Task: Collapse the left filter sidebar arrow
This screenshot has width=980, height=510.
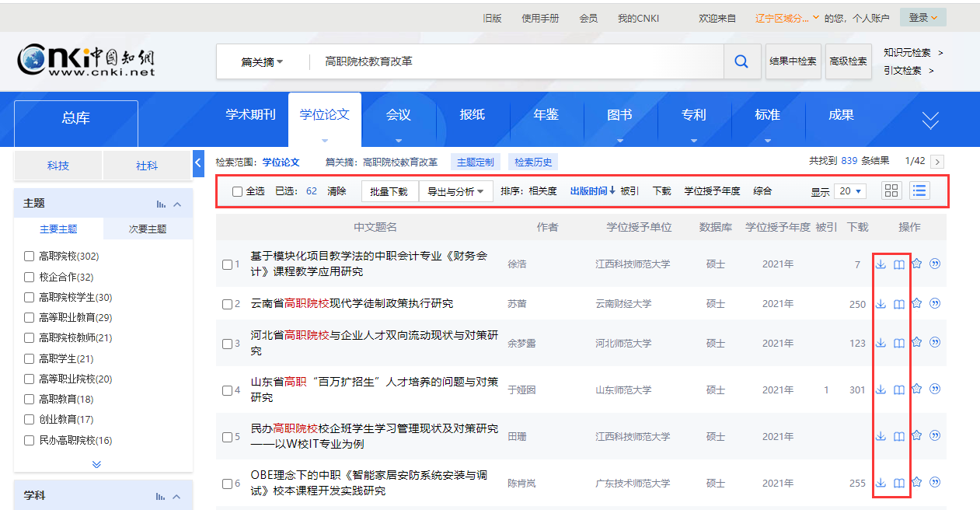Action: [198, 162]
